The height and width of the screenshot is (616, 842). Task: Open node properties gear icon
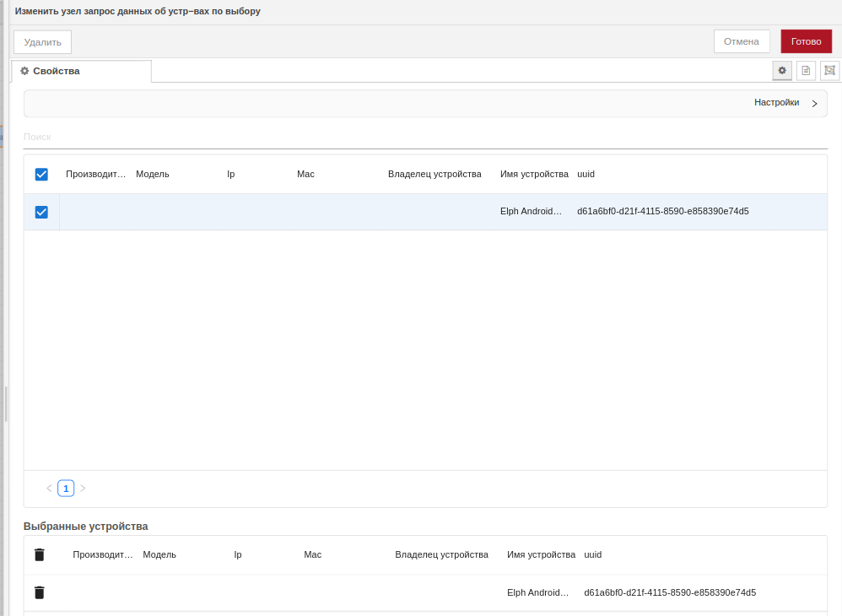click(x=782, y=71)
